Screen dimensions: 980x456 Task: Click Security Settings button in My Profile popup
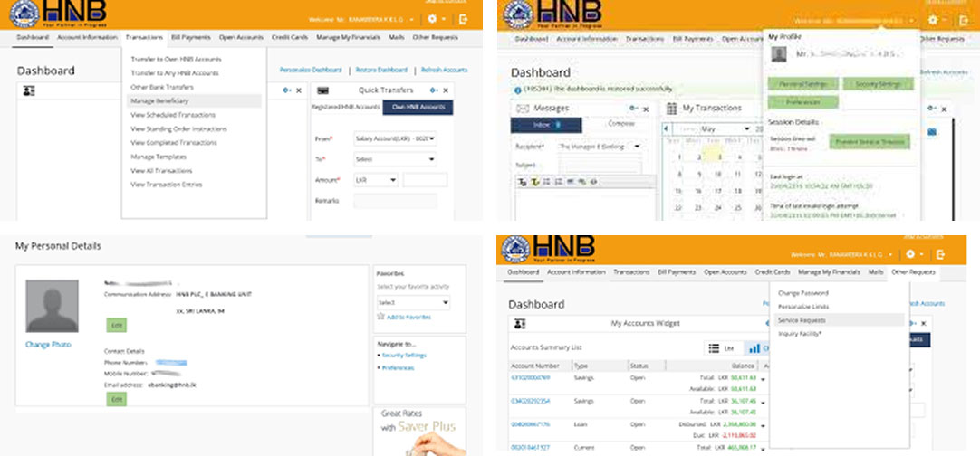(879, 84)
